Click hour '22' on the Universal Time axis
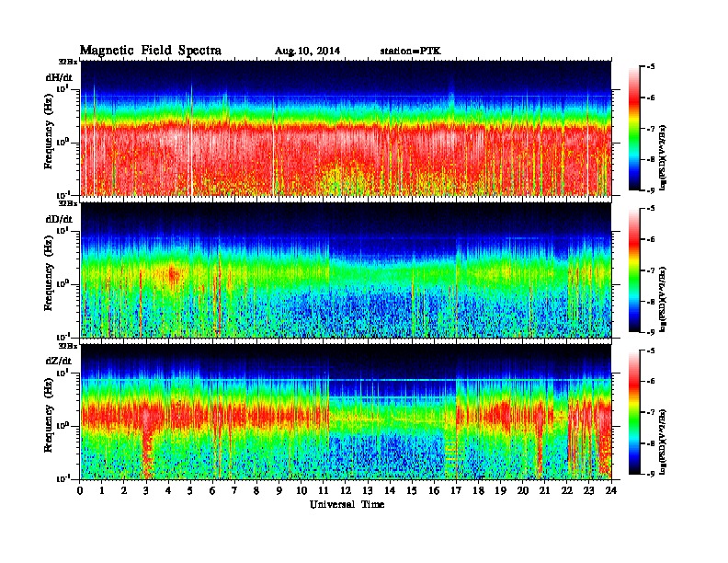This screenshot has width=728, height=563. pyautogui.click(x=567, y=490)
